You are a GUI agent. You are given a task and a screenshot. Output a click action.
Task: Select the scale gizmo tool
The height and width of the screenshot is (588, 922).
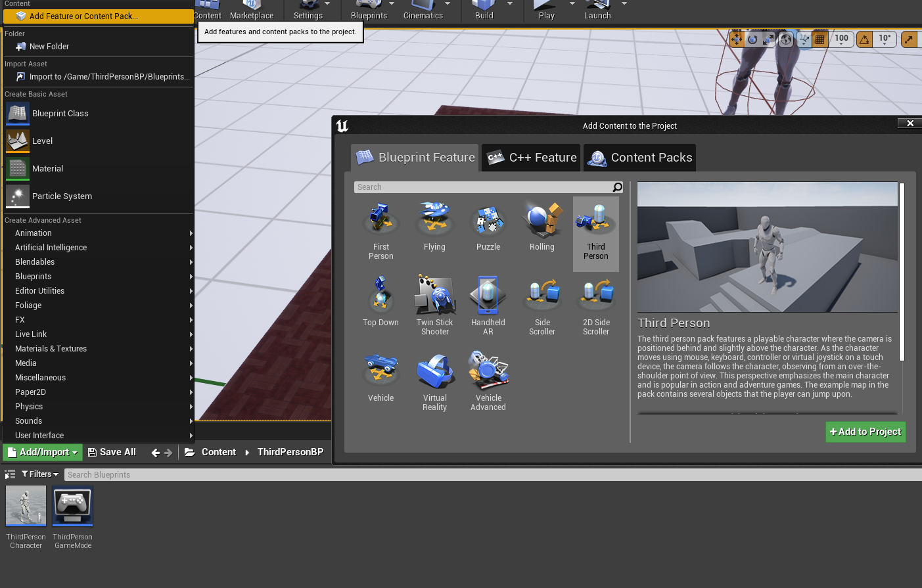click(768, 39)
